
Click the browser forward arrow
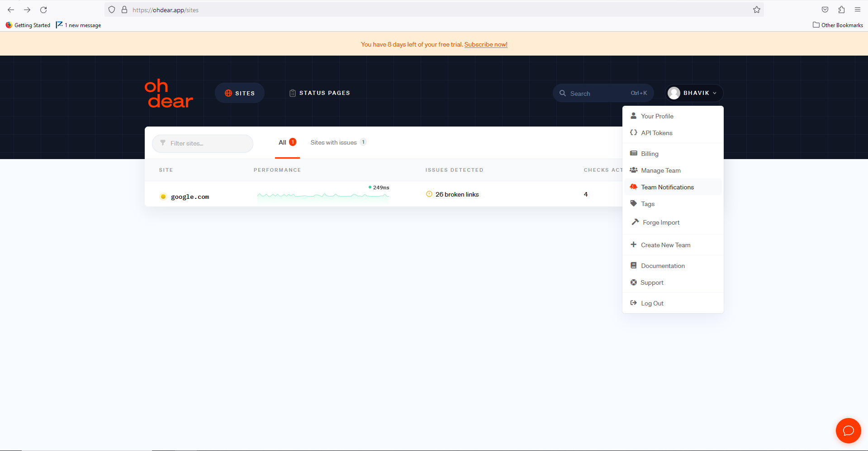point(27,9)
